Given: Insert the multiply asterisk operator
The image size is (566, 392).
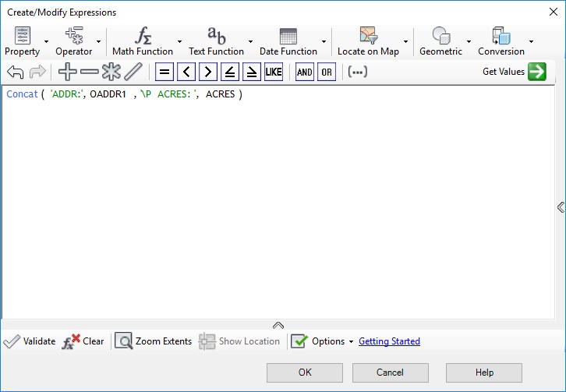Looking at the screenshot, I should point(111,72).
